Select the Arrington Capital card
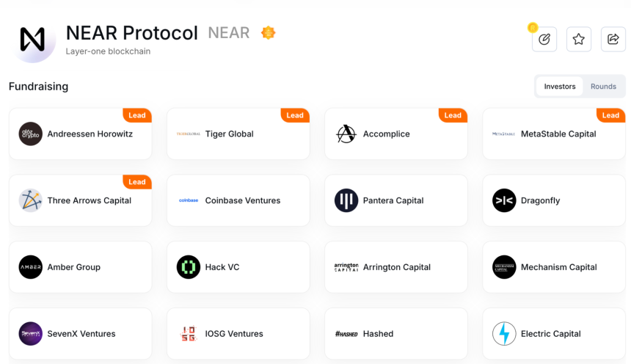631x364 pixels. coord(396,267)
